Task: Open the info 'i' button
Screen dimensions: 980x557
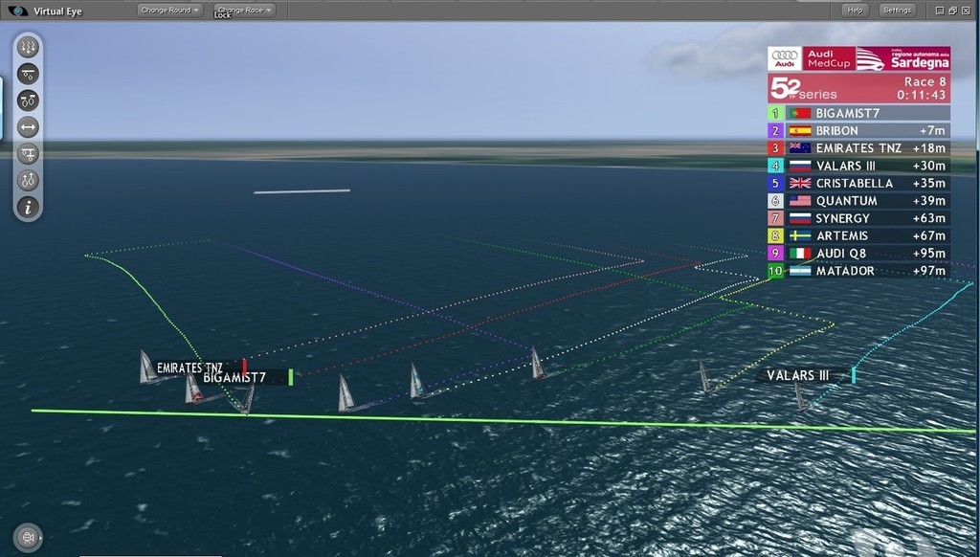Action: [28, 207]
